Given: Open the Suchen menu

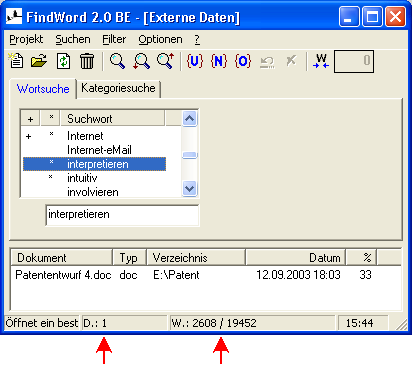Looking at the screenshot, I should point(73,39).
